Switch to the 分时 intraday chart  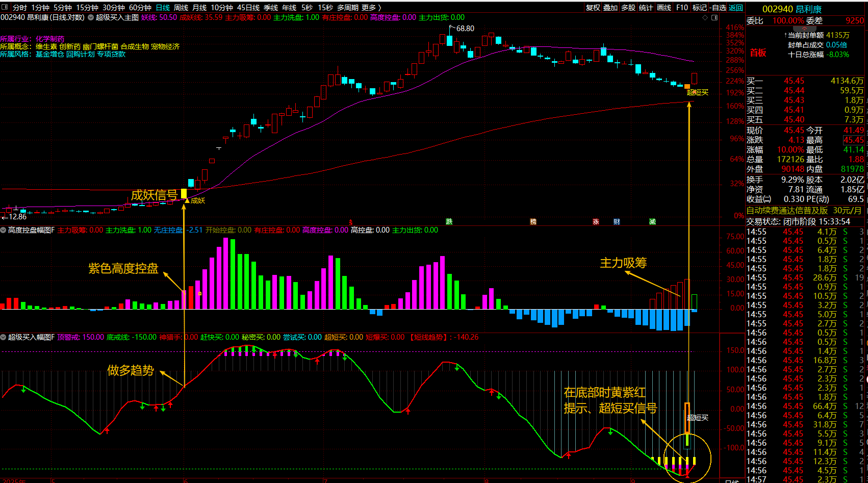coord(20,8)
